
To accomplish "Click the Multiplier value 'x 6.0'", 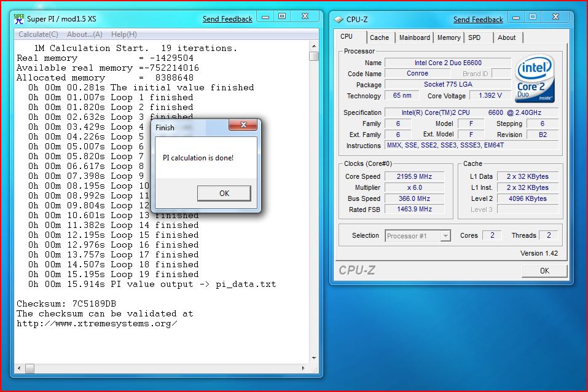I will click(x=414, y=187).
